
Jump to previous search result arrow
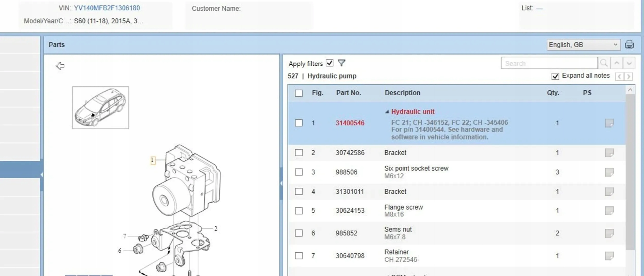point(616,63)
